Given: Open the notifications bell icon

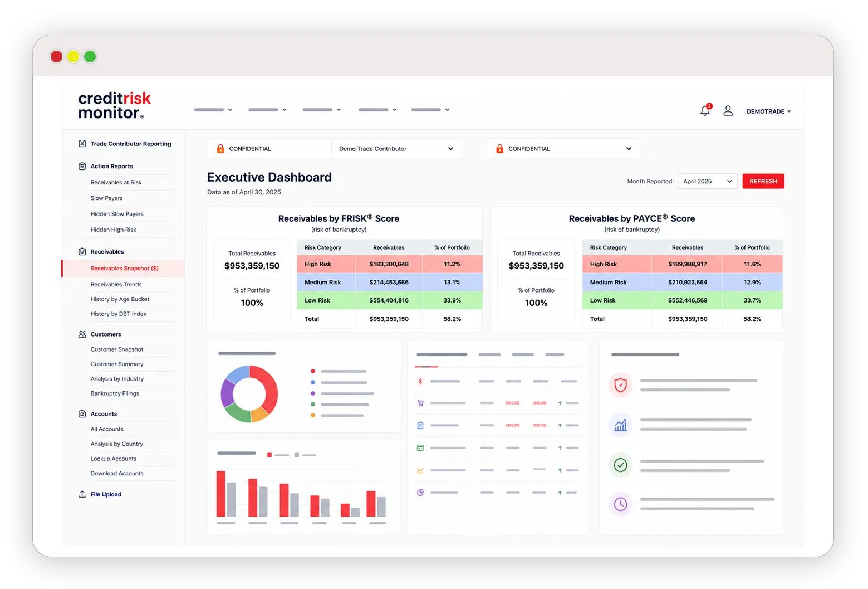Looking at the screenshot, I should coord(705,110).
